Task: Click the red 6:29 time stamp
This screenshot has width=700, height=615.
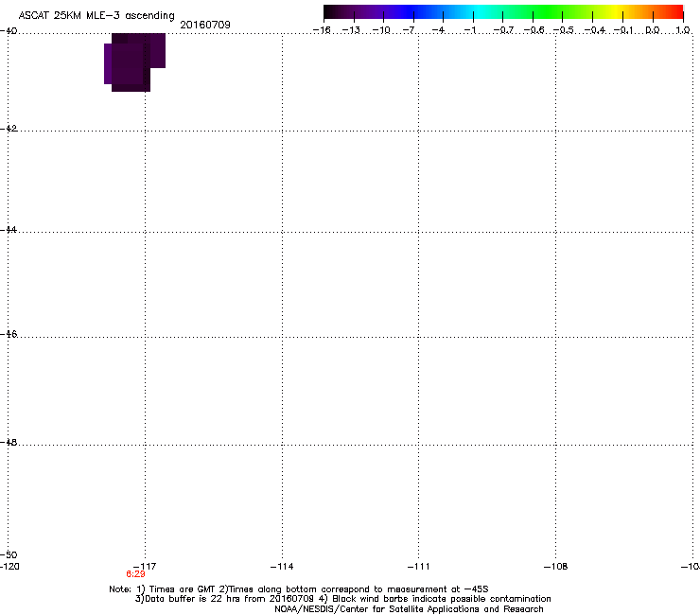Action: tap(135, 574)
